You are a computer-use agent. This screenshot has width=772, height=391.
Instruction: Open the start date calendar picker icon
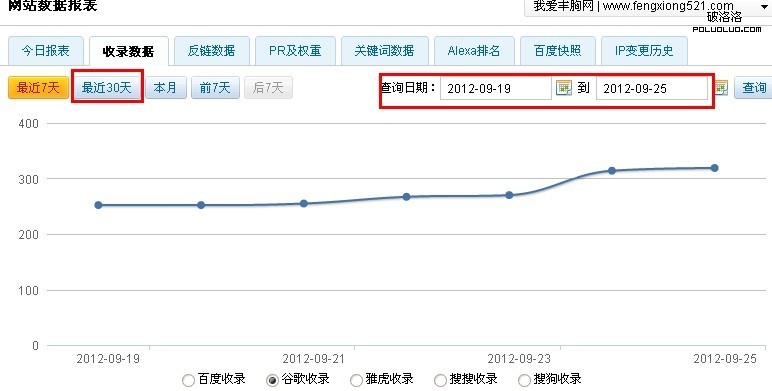(563, 88)
